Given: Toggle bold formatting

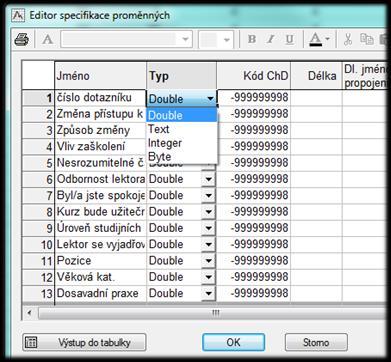Looking at the screenshot, I should 252,40.
